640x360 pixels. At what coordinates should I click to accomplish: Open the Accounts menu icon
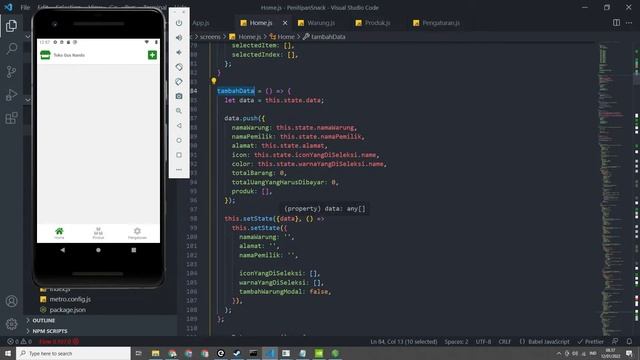click(x=11, y=301)
